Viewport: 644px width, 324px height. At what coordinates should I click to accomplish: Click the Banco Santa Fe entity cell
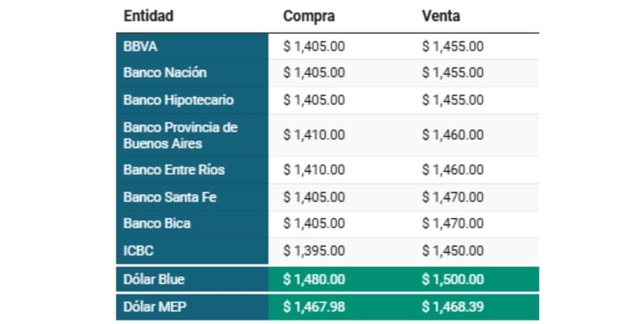(170, 198)
